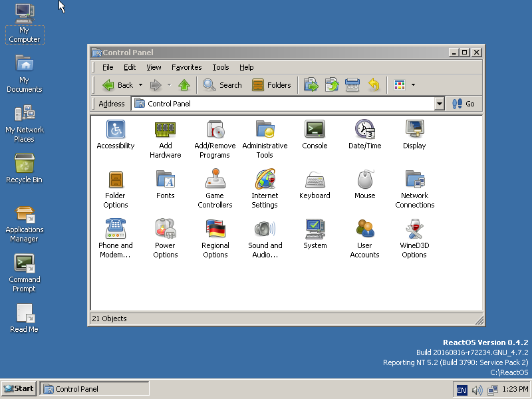Select My Network Places desktop icon

pos(25,124)
